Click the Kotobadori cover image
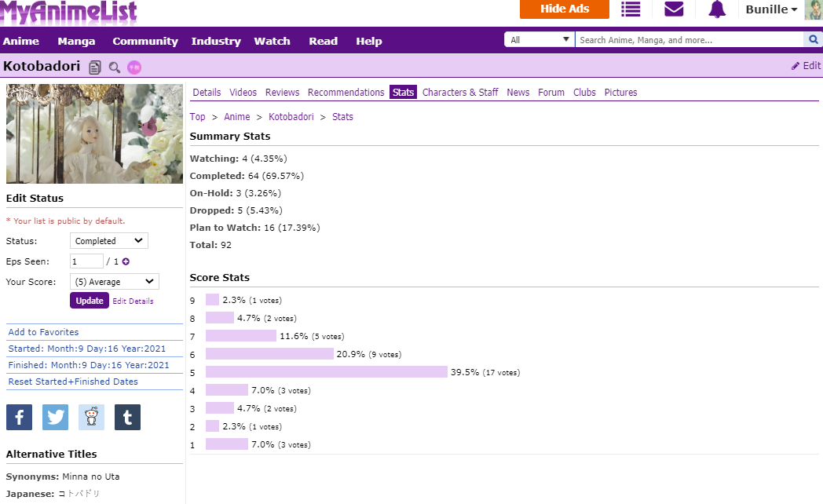This screenshot has width=823, height=504. click(94, 133)
